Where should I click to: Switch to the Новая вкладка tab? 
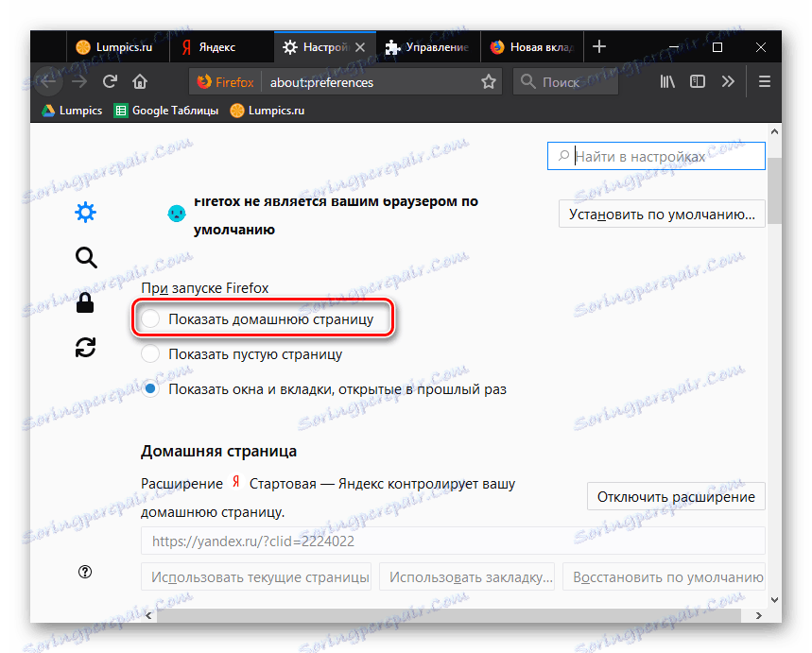pos(532,47)
